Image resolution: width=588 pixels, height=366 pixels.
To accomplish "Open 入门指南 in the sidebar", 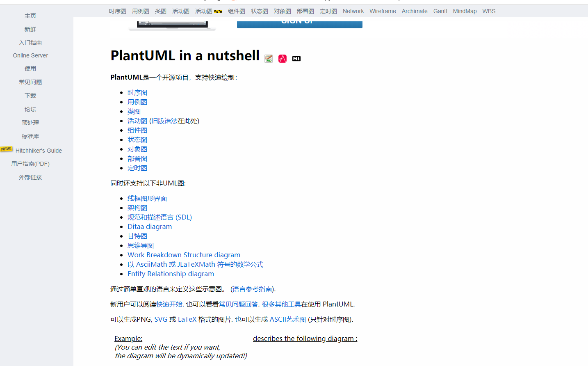I will (x=30, y=43).
